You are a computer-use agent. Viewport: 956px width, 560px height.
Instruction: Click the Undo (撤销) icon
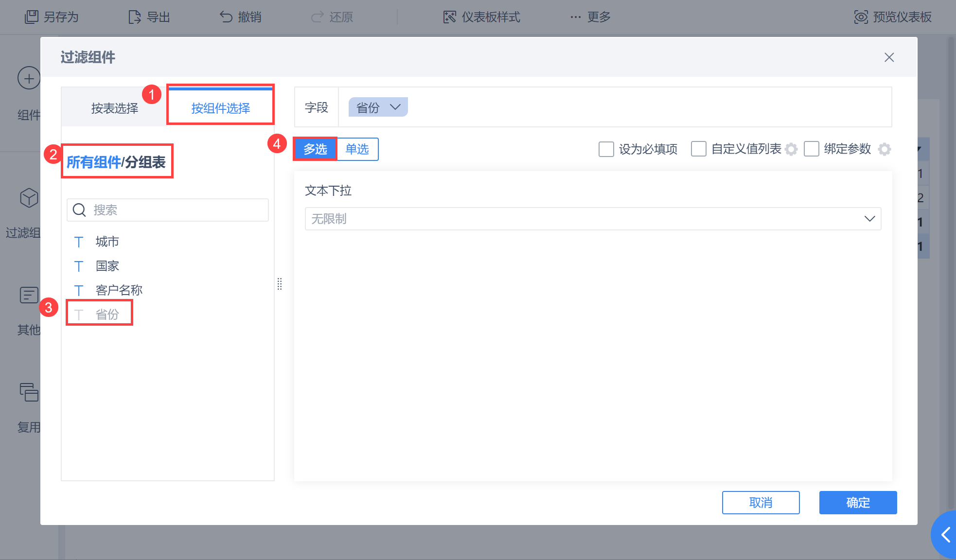point(226,17)
